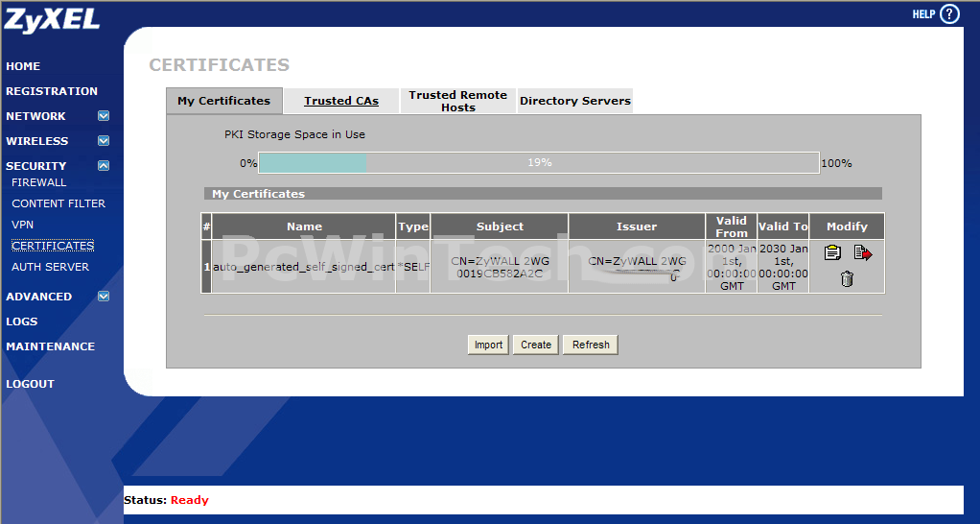Click the PKI storage 19% progress bar

[539, 162]
